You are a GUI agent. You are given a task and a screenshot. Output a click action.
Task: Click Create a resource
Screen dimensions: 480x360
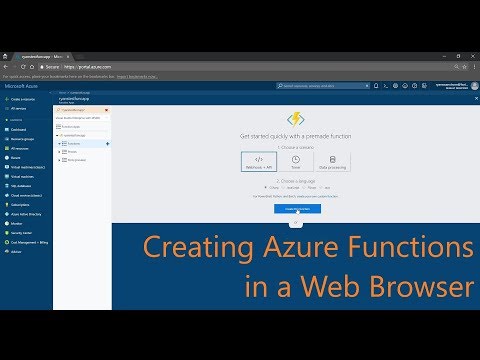click(20, 99)
